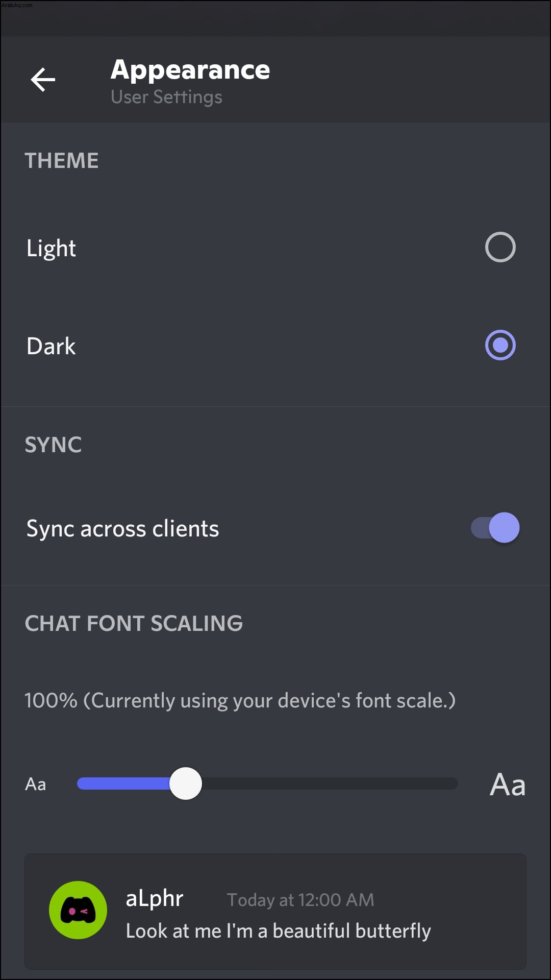Tap the CHAT FONT SCALING section header
This screenshot has height=980, width=551.
tap(134, 623)
